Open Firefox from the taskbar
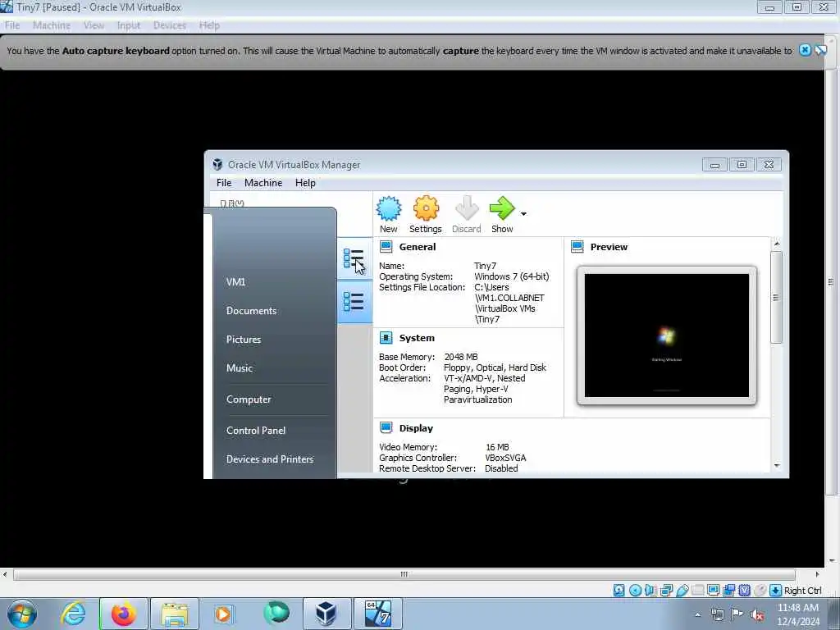The image size is (840, 630). click(x=124, y=614)
